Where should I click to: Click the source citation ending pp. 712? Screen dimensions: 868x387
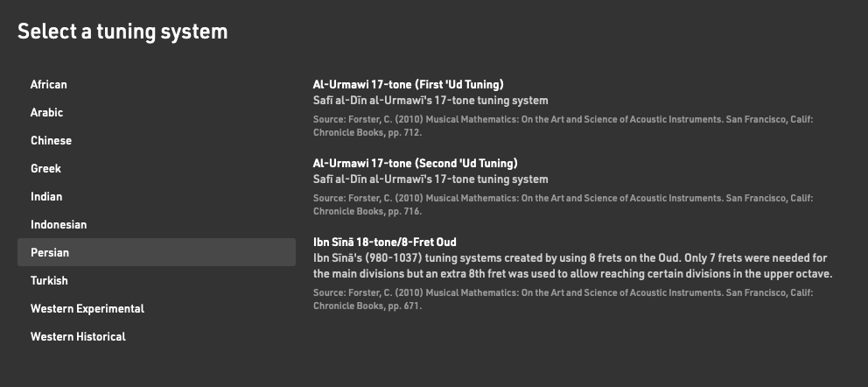click(x=563, y=125)
